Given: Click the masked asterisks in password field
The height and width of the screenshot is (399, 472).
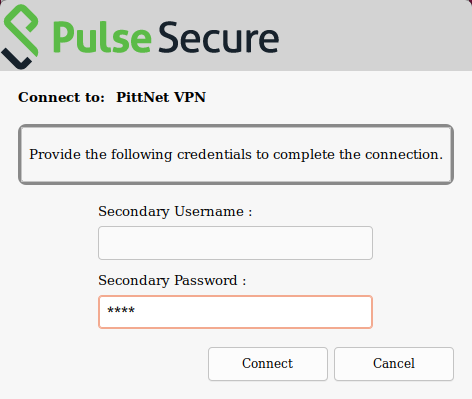Looking at the screenshot, I should point(121,311).
